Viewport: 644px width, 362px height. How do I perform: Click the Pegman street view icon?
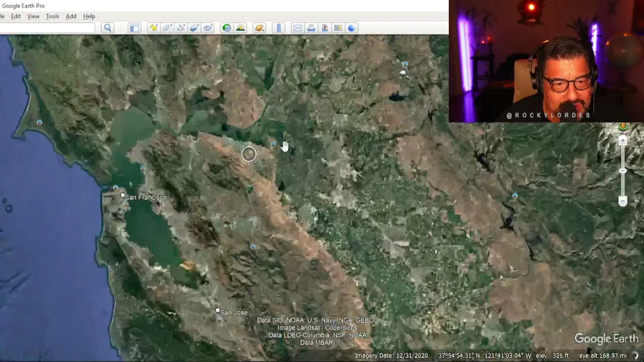[623, 126]
